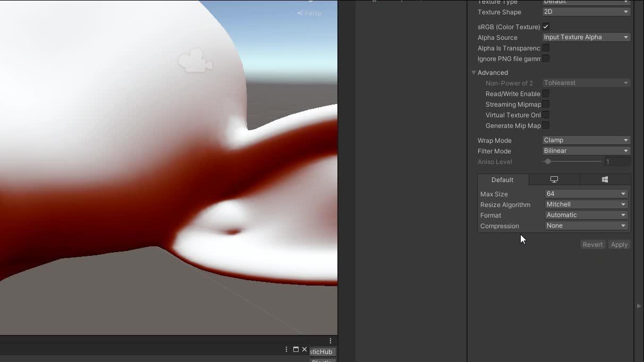The width and height of the screenshot is (644, 362).
Task: Open the Wrap Mode dropdown
Action: (x=586, y=140)
